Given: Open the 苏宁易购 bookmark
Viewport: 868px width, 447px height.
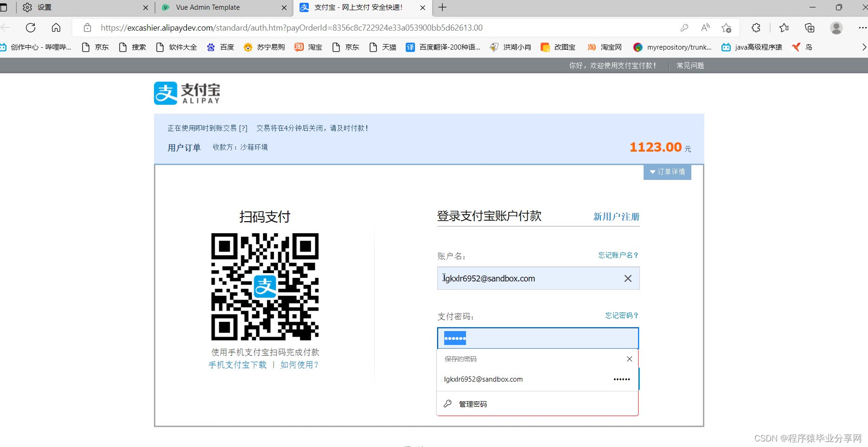Looking at the screenshot, I should pyautogui.click(x=264, y=47).
